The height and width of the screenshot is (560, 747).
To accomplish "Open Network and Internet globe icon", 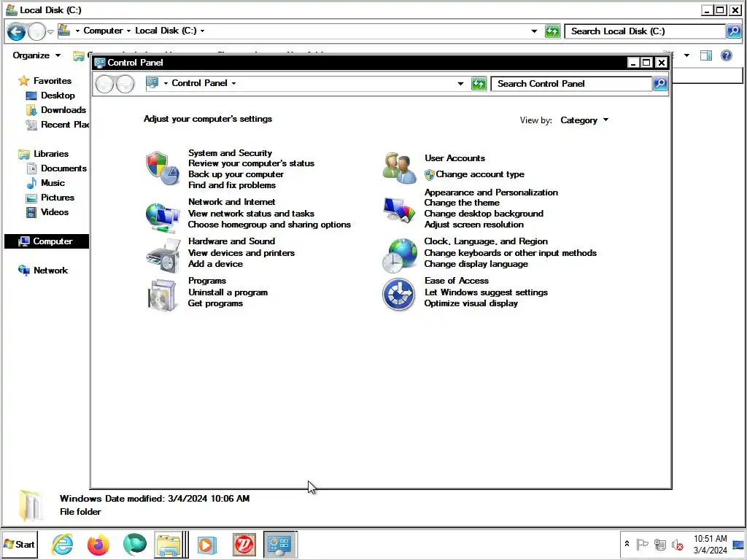I will pos(163,217).
